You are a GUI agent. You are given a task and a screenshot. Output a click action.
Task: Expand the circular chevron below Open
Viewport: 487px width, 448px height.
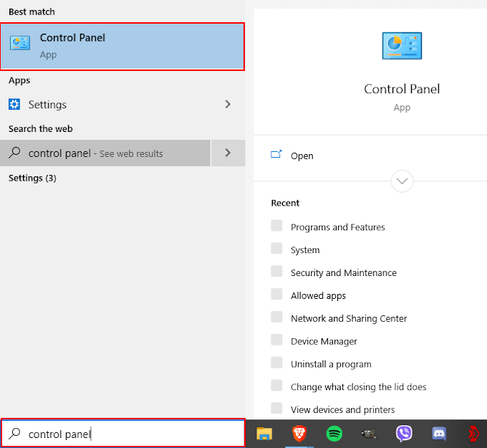402,181
